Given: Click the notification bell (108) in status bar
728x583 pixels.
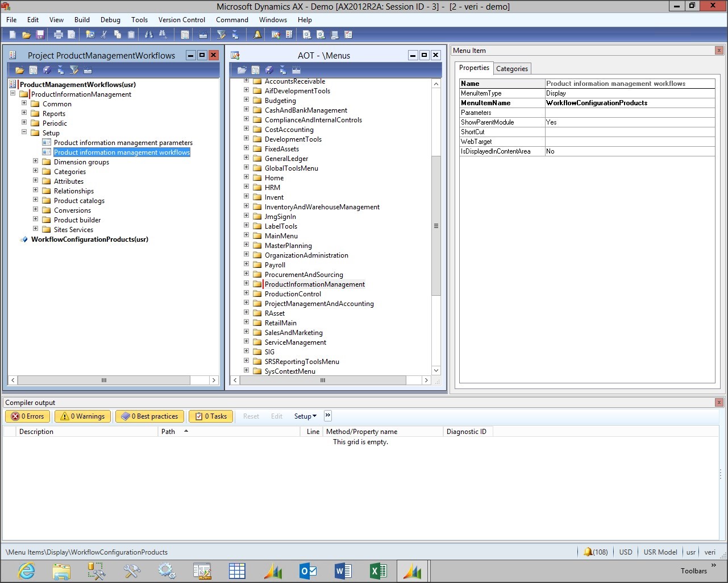Looking at the screenshot, I should click(595, 552).
